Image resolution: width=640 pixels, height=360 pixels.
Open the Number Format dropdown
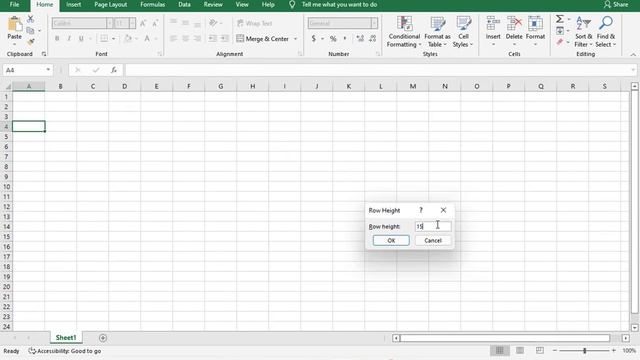(374, 23)
